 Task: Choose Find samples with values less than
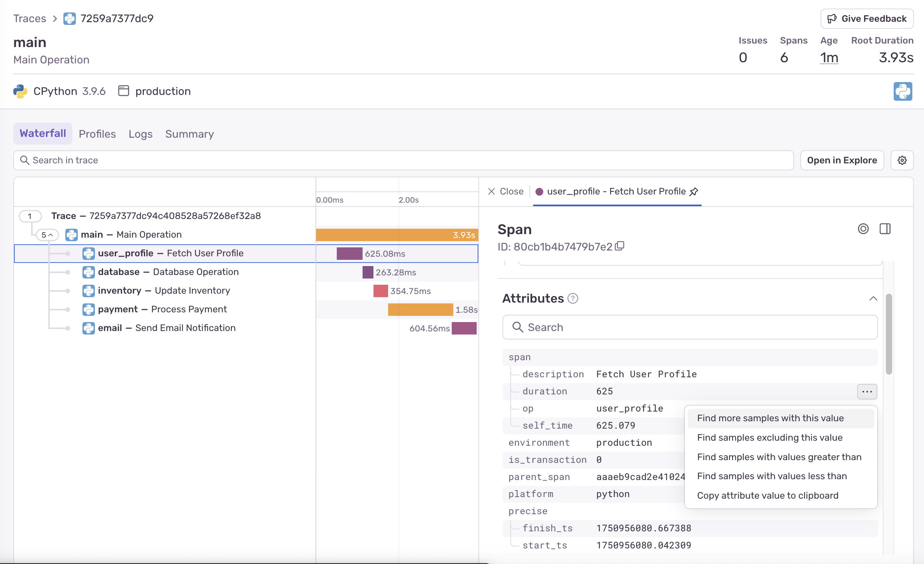click(x=780, y=476)
